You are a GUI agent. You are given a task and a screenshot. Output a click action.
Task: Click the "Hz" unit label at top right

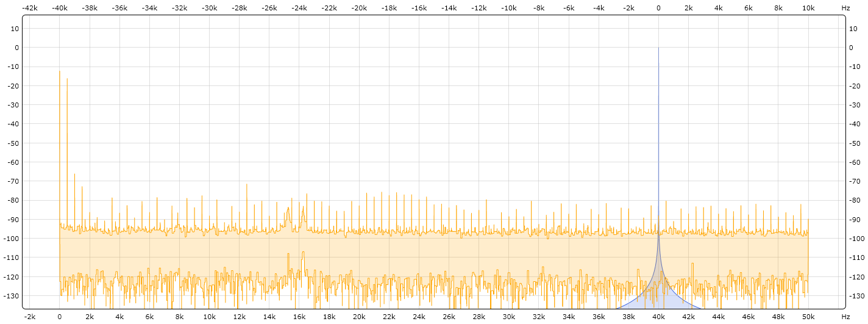click(x=845, y=8)
